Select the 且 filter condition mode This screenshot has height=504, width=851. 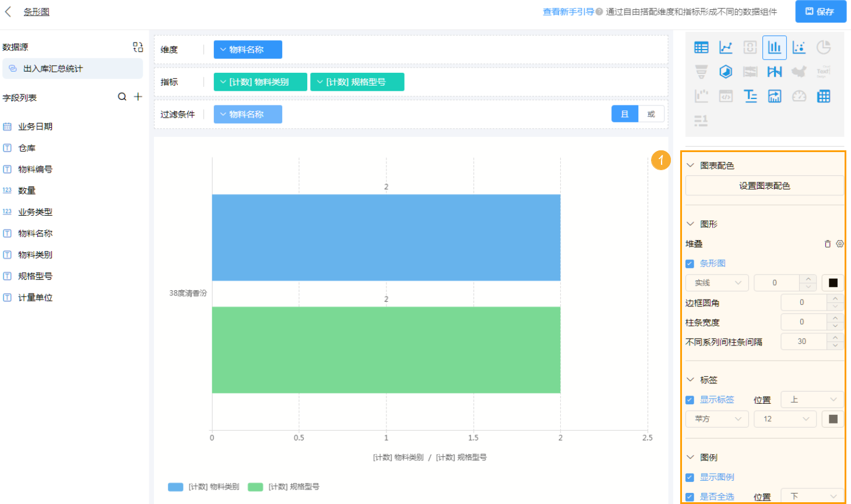tap(625, 114)
